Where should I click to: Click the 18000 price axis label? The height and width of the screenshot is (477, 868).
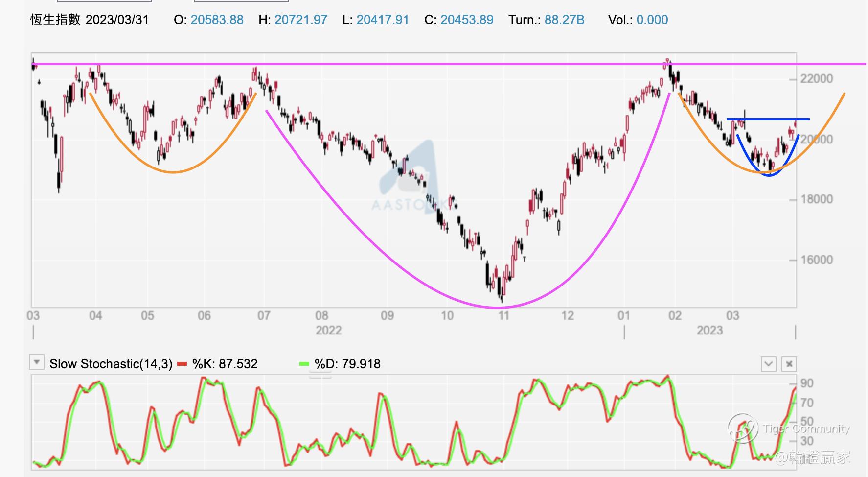[816, 199]
